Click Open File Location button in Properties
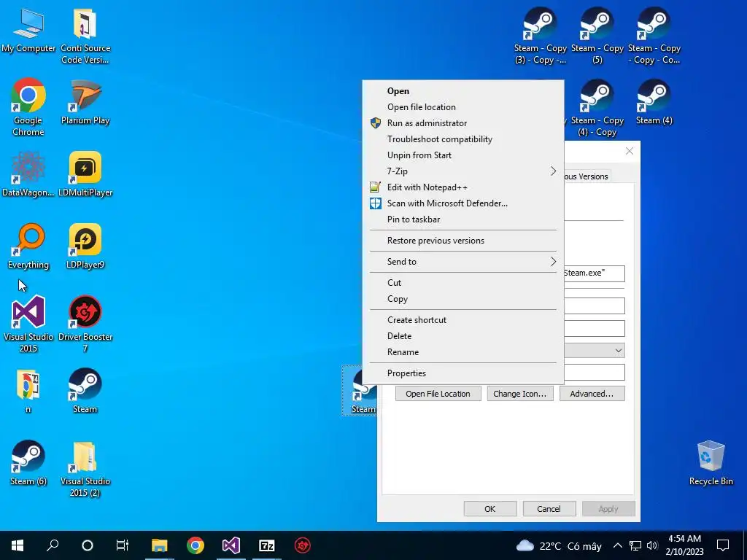 coord(438,394)
